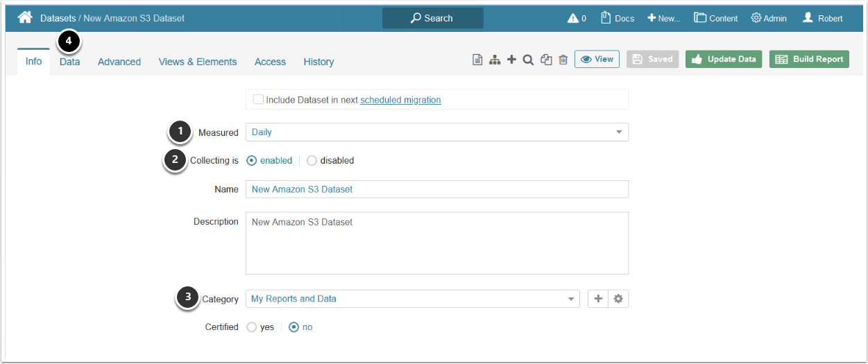Image resolution: width=868 pixels, height=364 pixels.
Task: Click the Build Report button
Action: tap(809, 59)
